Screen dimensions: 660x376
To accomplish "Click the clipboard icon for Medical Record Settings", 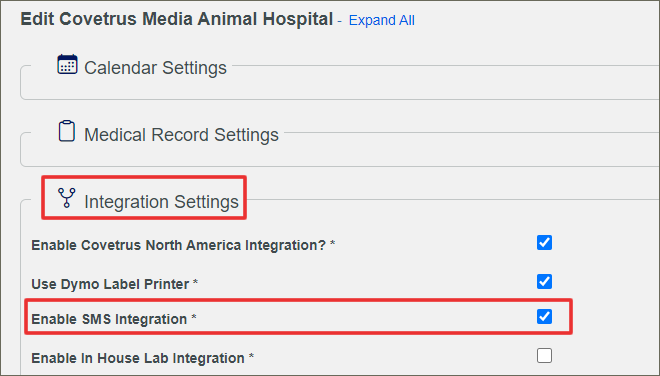I will coord(67,131).
